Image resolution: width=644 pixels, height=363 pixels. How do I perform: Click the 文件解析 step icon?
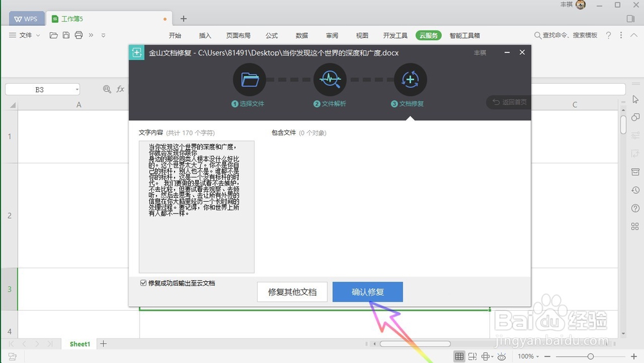(x=330, y=79)
